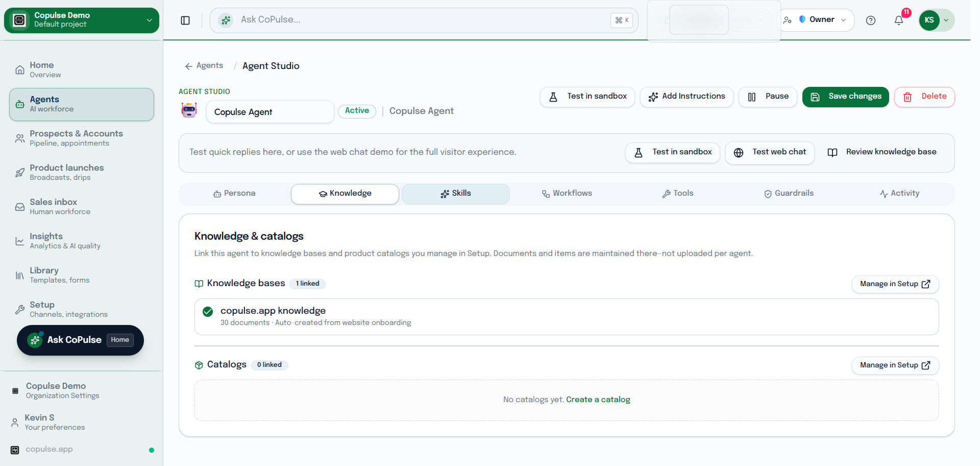Image resolution: width=980 pixels, height=466 pixels.
Task: Open Insights analytics page
Action: pyautogui.click(x=82, y=241)
